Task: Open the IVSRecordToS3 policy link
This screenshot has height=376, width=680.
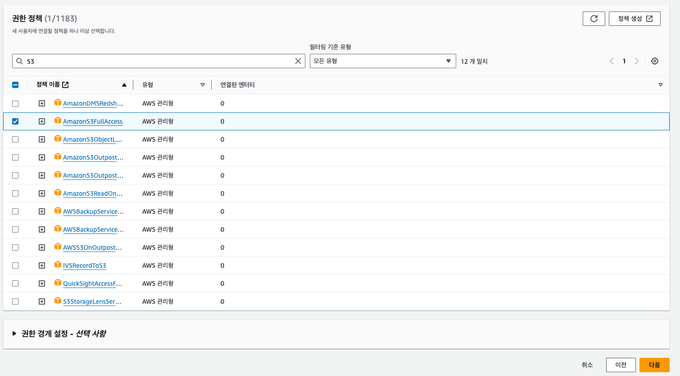Action: point(85,265)
